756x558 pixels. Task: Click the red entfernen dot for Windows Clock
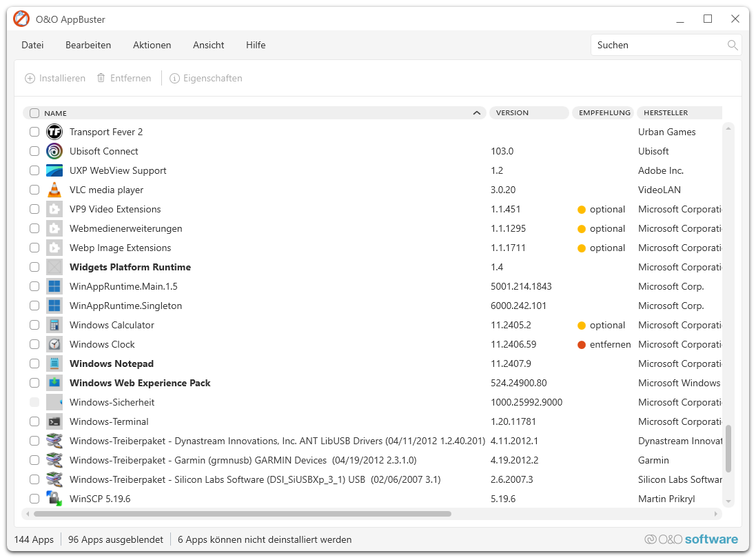(582, 345)
